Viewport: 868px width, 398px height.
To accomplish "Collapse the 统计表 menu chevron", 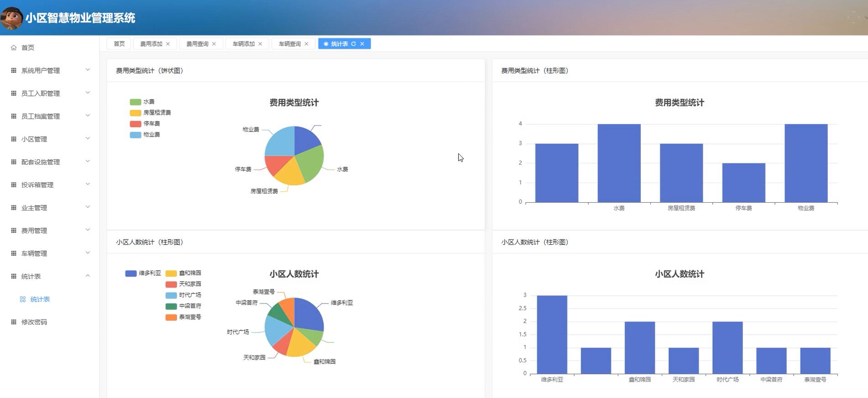I will click(x=88, y=276).
